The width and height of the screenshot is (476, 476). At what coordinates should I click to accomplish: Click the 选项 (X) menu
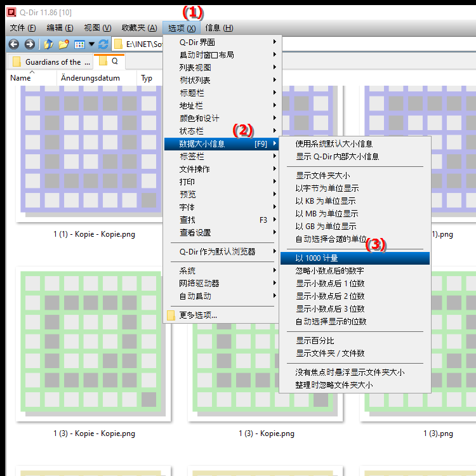[182, 28]
